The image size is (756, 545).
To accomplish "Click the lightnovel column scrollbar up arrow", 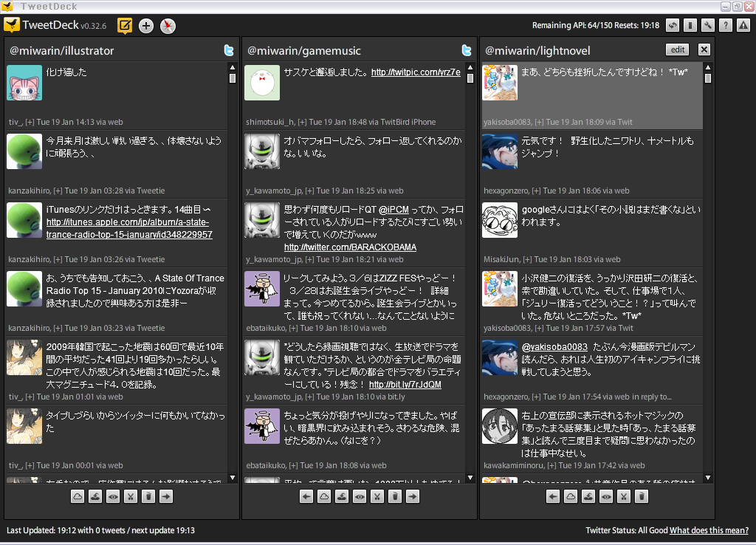I will [x=708, y=67].
